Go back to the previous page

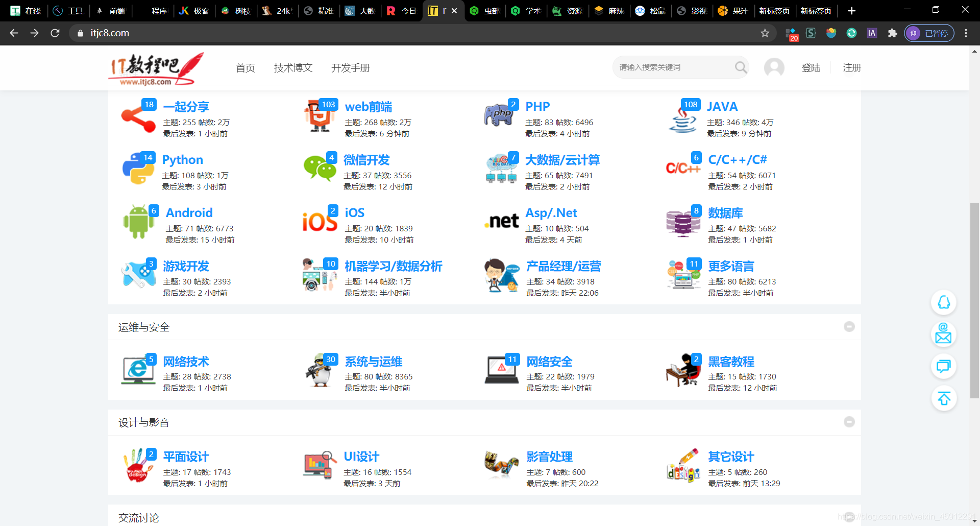(x=14, y=33)
